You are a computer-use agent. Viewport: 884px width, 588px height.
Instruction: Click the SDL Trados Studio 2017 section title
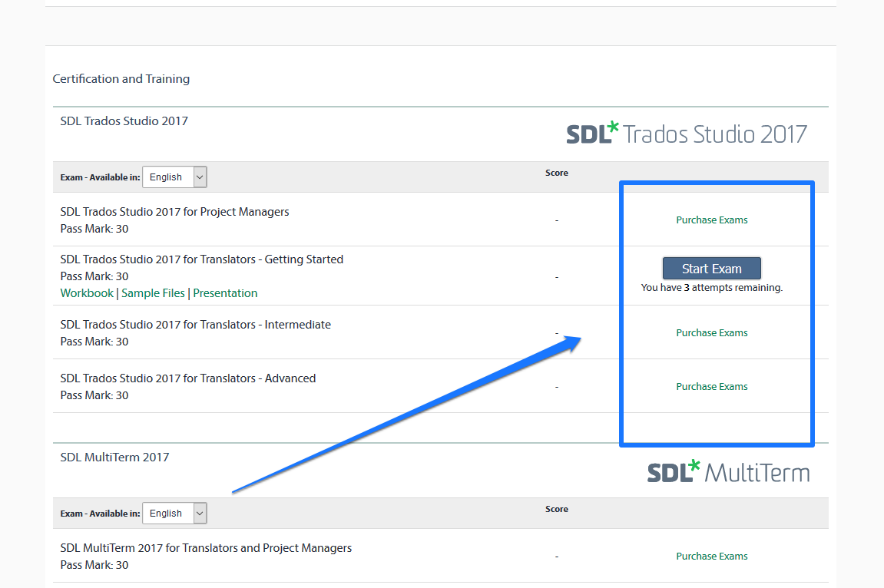click(x=124, y=121)
